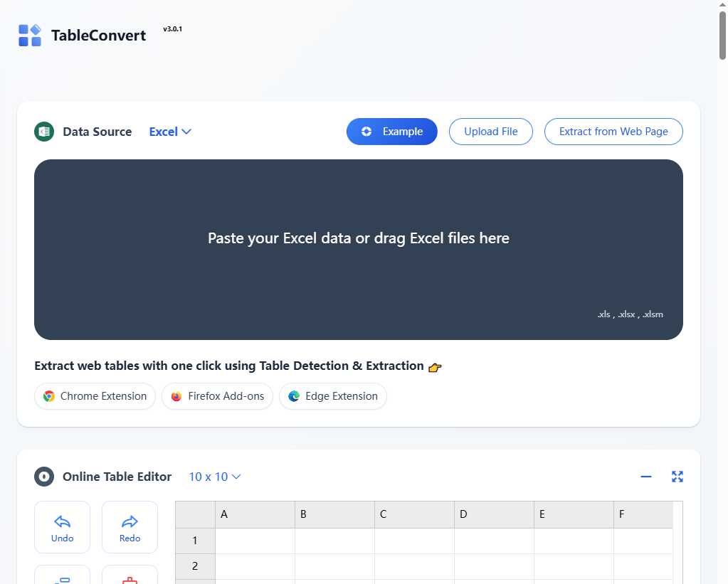728x584 pixels.
Task: Click the Redo icon
Action: (130, 521)
